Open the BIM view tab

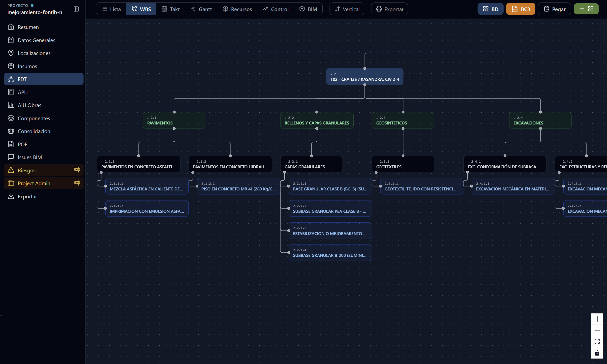coord(308,9)
